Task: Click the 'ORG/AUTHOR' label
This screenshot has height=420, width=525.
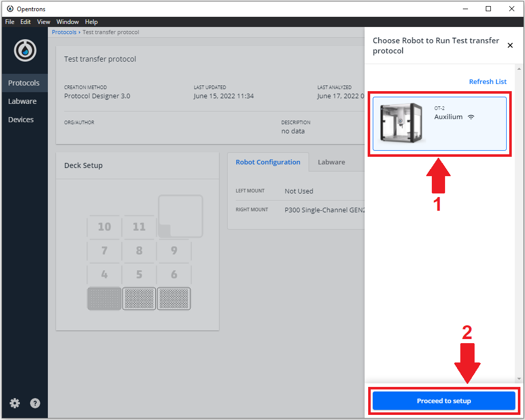Action: tap(79, 123)
